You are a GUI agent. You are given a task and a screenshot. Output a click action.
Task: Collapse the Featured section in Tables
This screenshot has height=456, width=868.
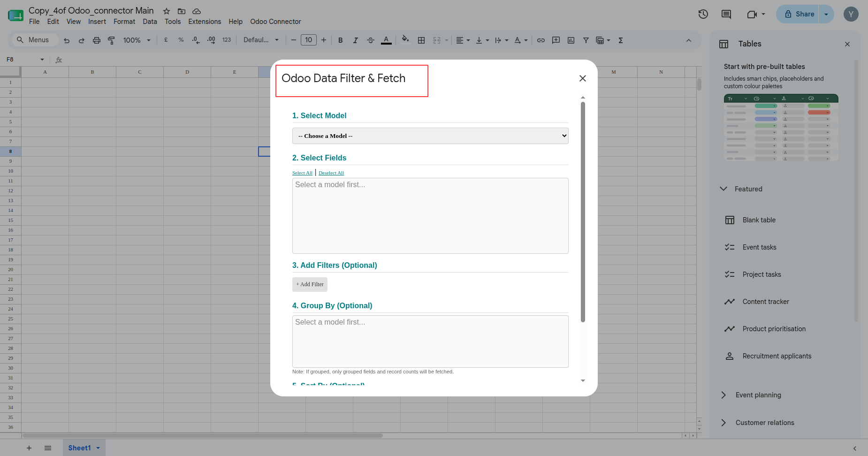[723, 189]
